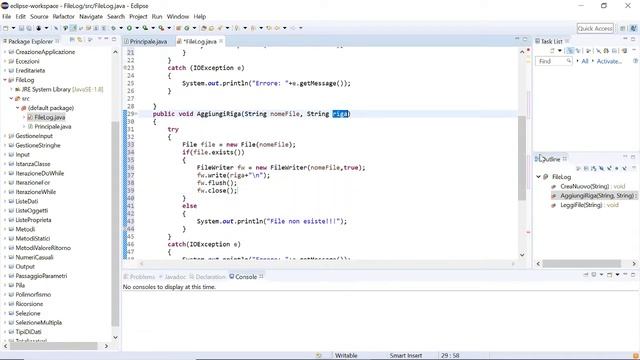
Task: Click the Link with Editor icon in Package Explorer
Action: point(80,40)
